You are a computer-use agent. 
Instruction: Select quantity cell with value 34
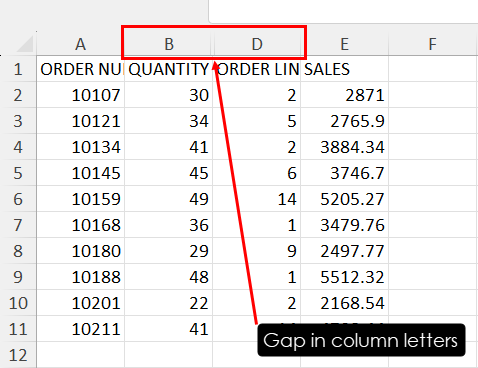click(x=169, y=121)
